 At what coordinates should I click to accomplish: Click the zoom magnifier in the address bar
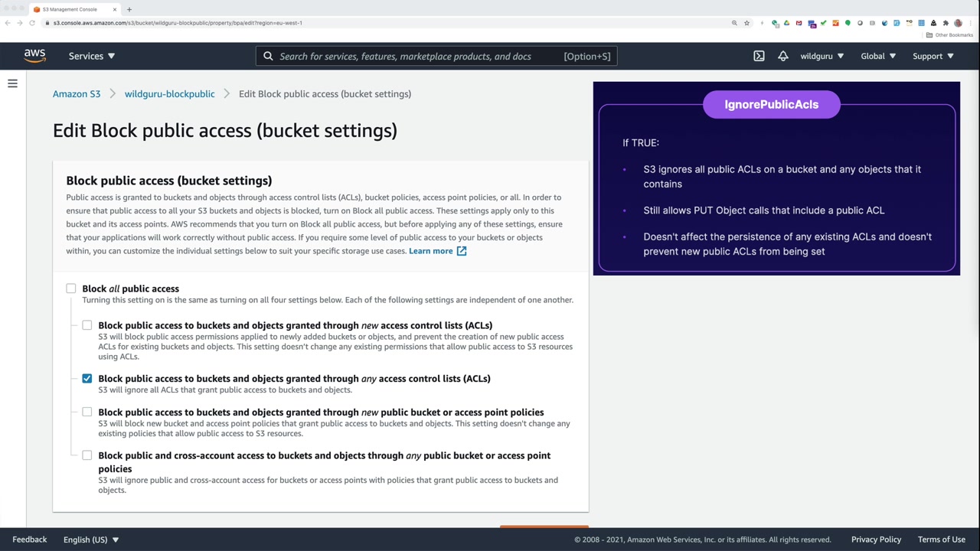coord(734,23)
